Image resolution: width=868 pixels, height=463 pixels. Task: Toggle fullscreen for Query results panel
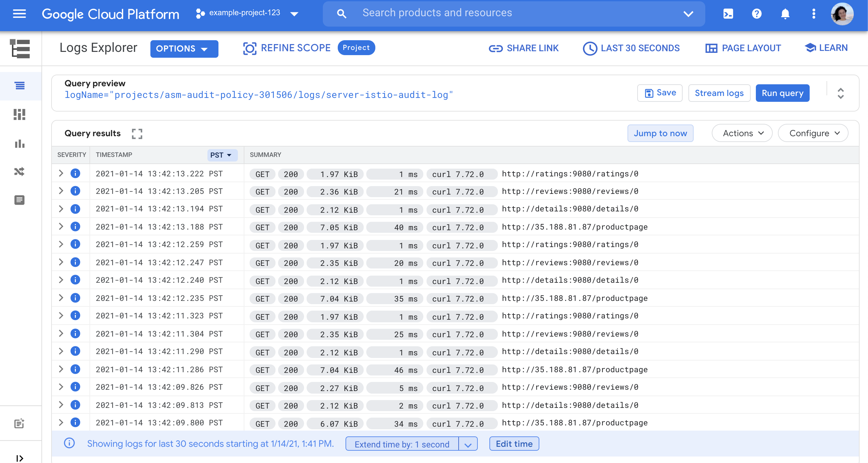point(137,133)
